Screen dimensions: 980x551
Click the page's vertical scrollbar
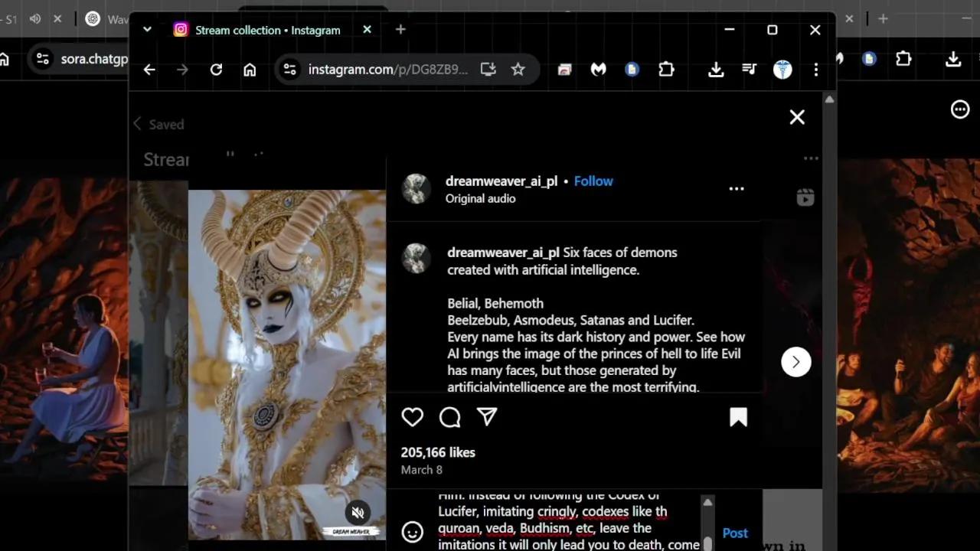point(829,321)
